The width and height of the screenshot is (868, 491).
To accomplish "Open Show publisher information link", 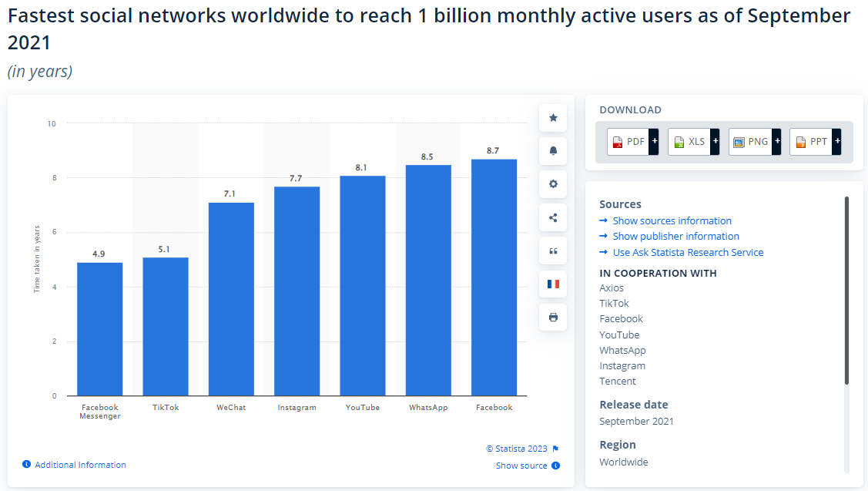I will tap(675, 237).
